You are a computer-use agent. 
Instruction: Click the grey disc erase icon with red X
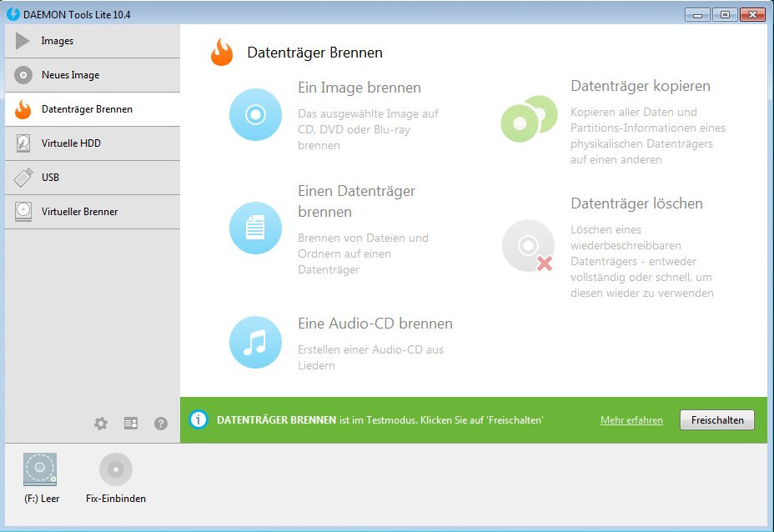click(528, 246)
